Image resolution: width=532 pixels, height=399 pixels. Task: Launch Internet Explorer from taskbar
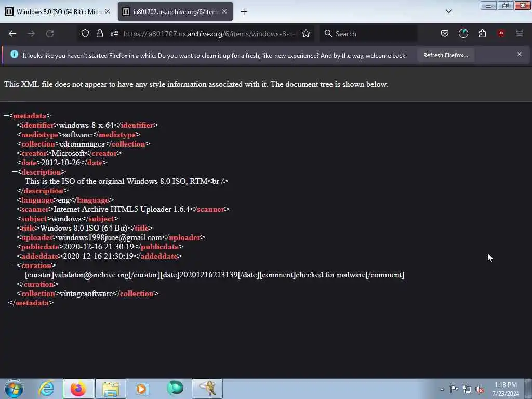pyautogui.click(x=46, y=389)
